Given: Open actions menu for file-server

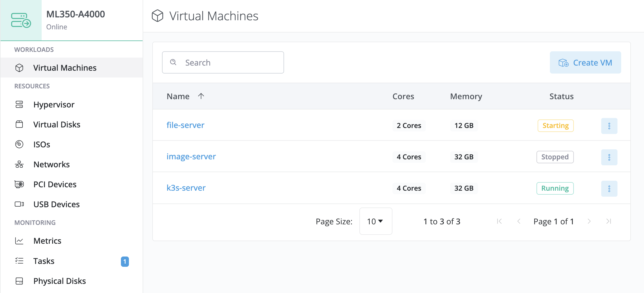Looking at the screenshot, I should click(609, 126).
